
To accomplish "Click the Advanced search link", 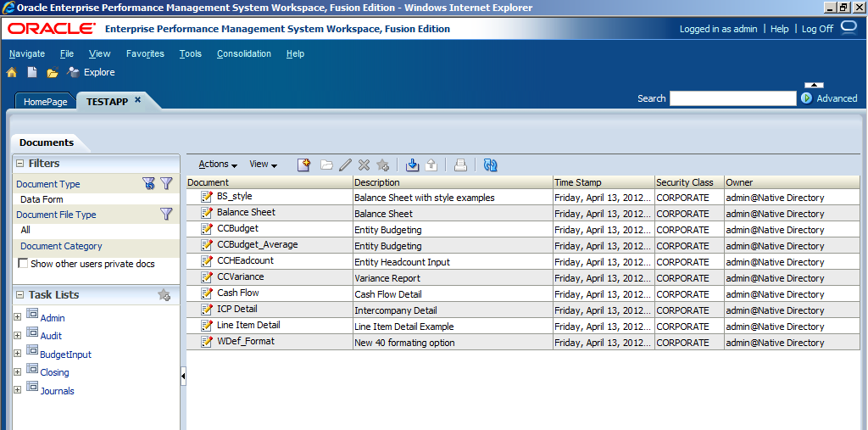I will coord(837,98).
